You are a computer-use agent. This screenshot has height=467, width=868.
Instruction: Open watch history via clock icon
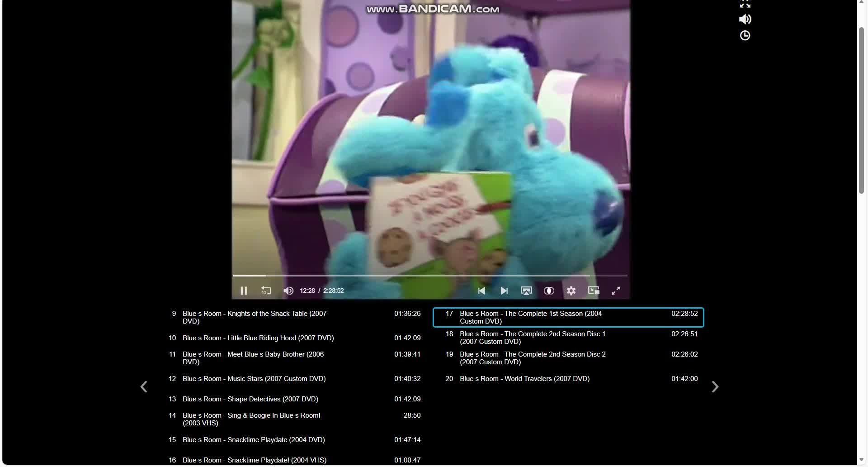745,35
